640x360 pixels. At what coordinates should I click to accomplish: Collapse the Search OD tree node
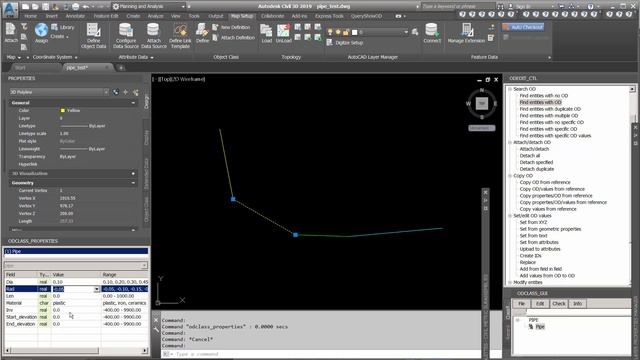pos(510,89)
